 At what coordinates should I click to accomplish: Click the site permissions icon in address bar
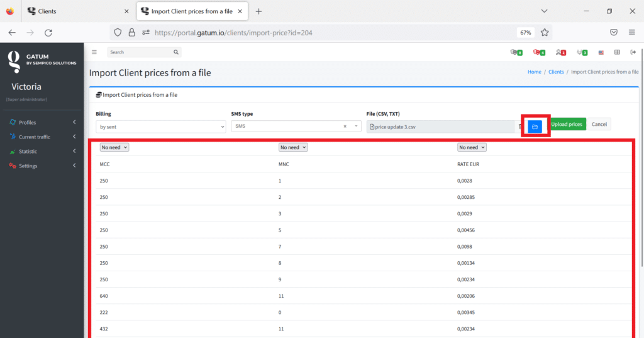[x=145, y=33]
